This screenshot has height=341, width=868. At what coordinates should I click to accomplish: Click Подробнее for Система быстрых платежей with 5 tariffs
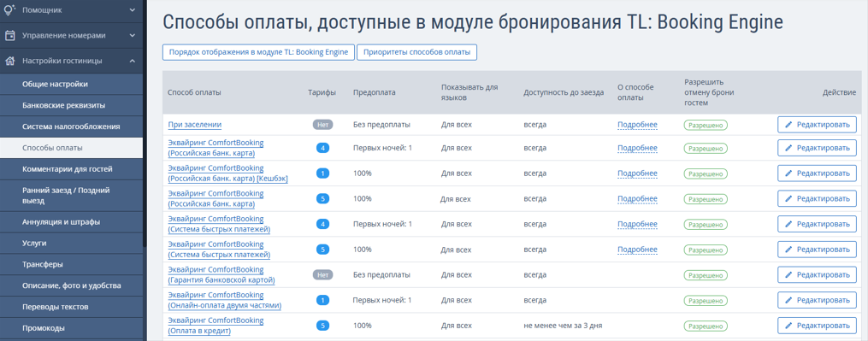tap(637, 250)
